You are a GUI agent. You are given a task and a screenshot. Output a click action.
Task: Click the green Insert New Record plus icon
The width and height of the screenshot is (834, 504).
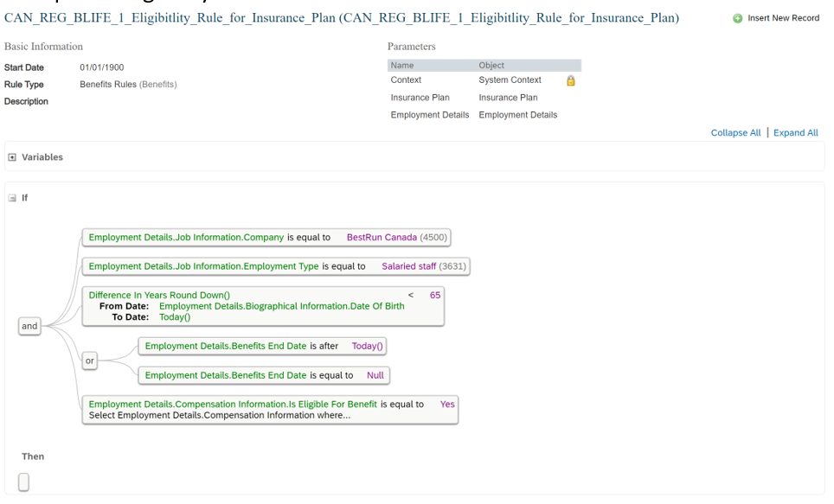[x=737, y=19]
